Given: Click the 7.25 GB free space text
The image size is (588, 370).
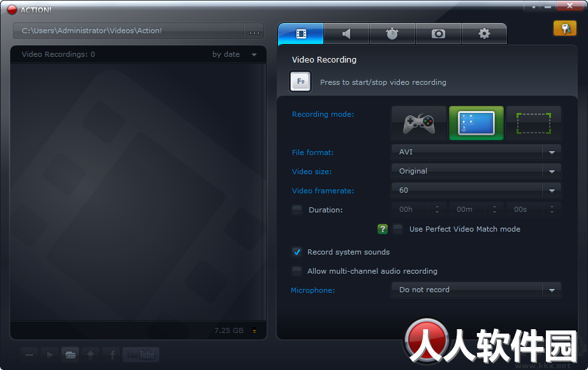Looking at the screenshot, I should point(229,330).
